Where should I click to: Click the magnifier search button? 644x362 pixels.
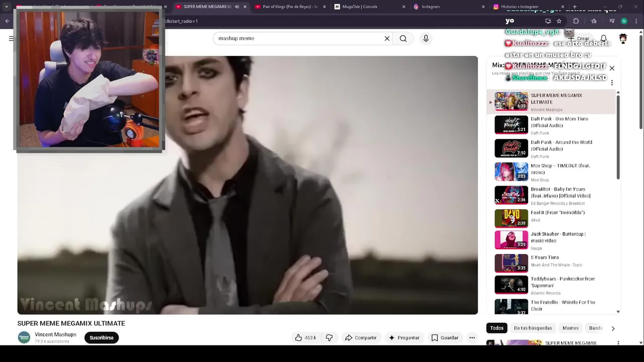pyautogui.click(x=403, y=38)
